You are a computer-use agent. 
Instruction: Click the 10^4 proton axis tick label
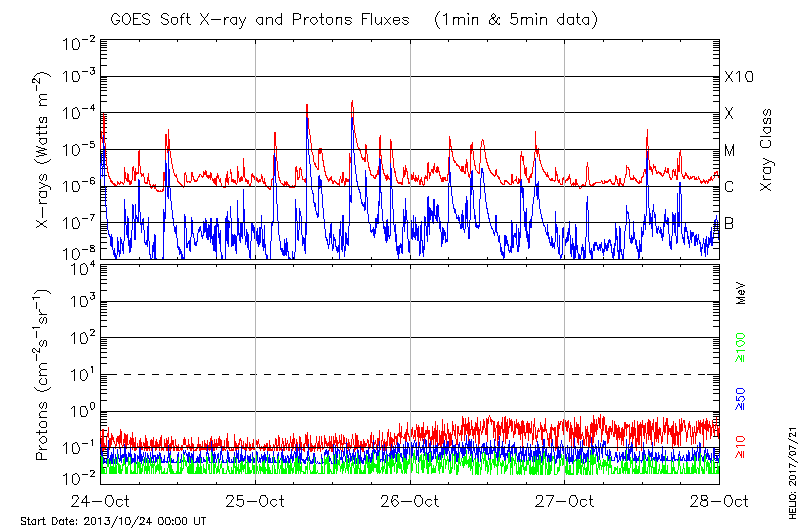pyautogui.click(x=80, y=267)
